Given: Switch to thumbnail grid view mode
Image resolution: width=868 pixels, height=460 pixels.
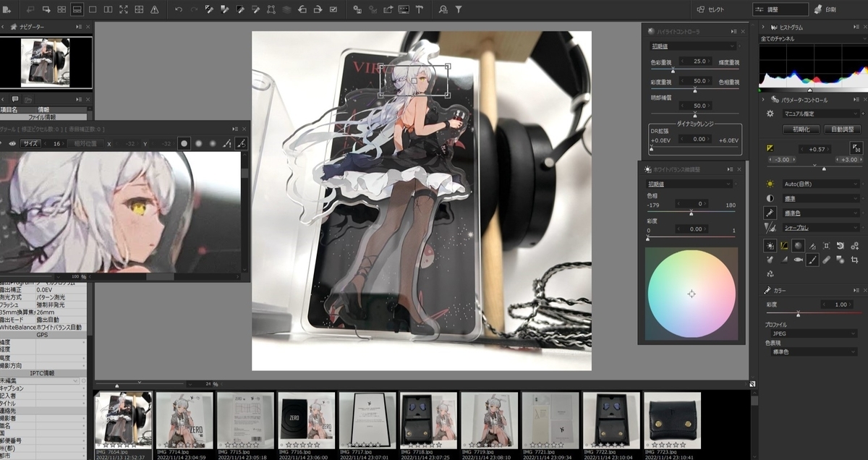Looking at the screenshot, I should (x=61, y=9).
